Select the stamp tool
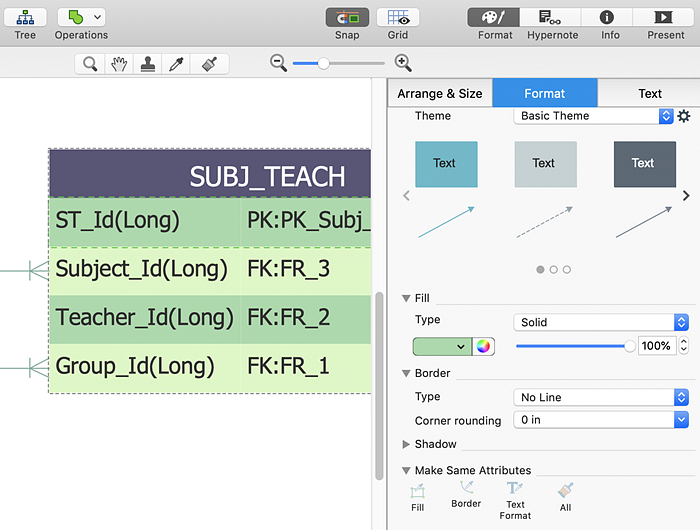The image size is (700, 530). [x=149, y=64]
